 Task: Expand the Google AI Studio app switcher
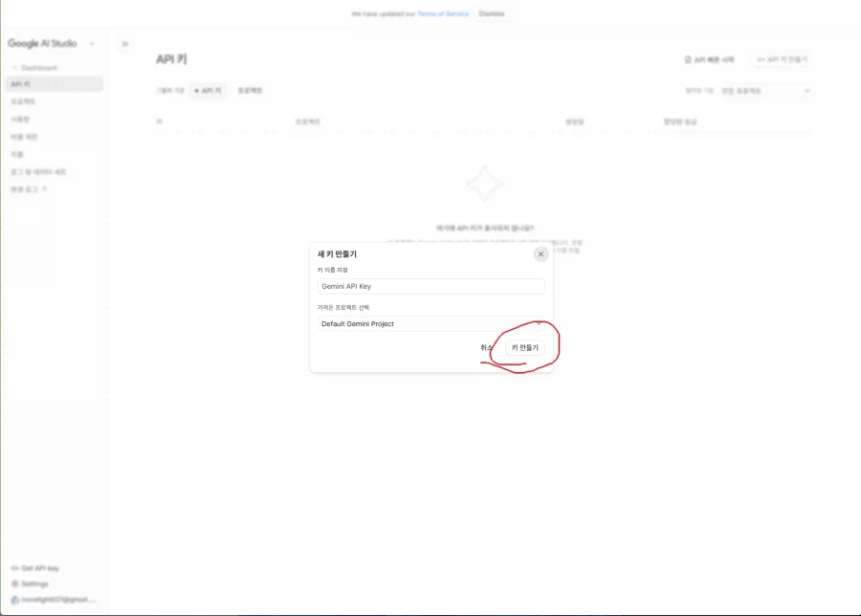pyautogui.click(x=92, y=44)
